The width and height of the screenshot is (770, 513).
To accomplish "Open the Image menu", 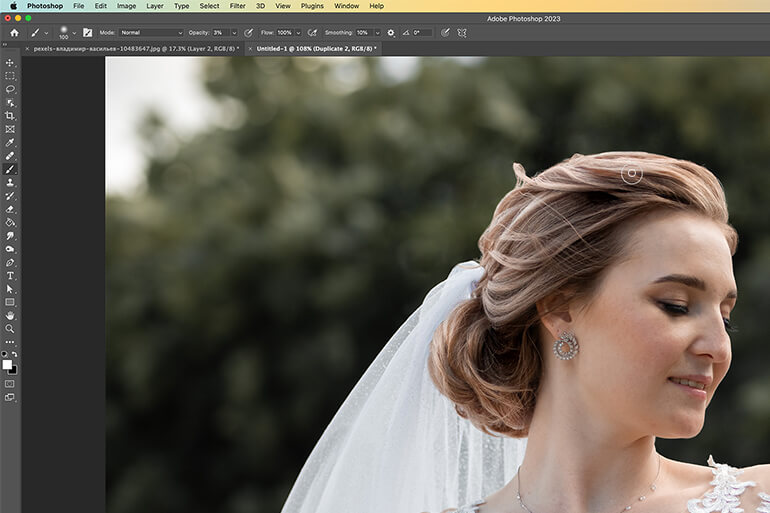I will 126,6.
